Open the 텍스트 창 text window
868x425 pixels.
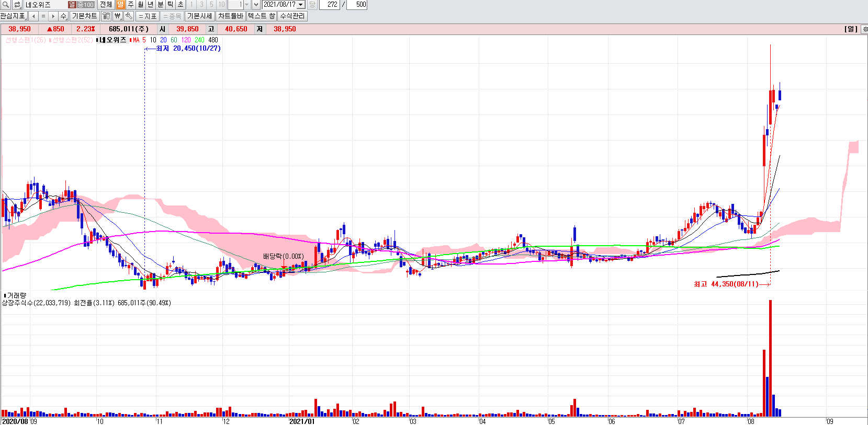click(262, 16)
